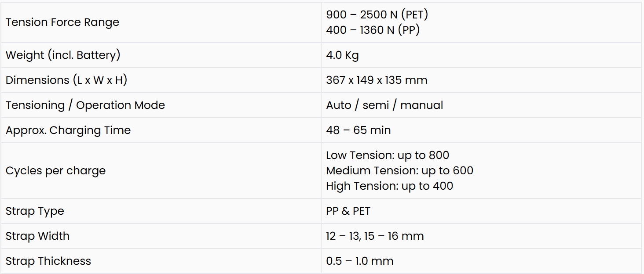Click the Tensioning / Operation Mode label
Viewport: 644px width, 274px height.
point(85,105)
